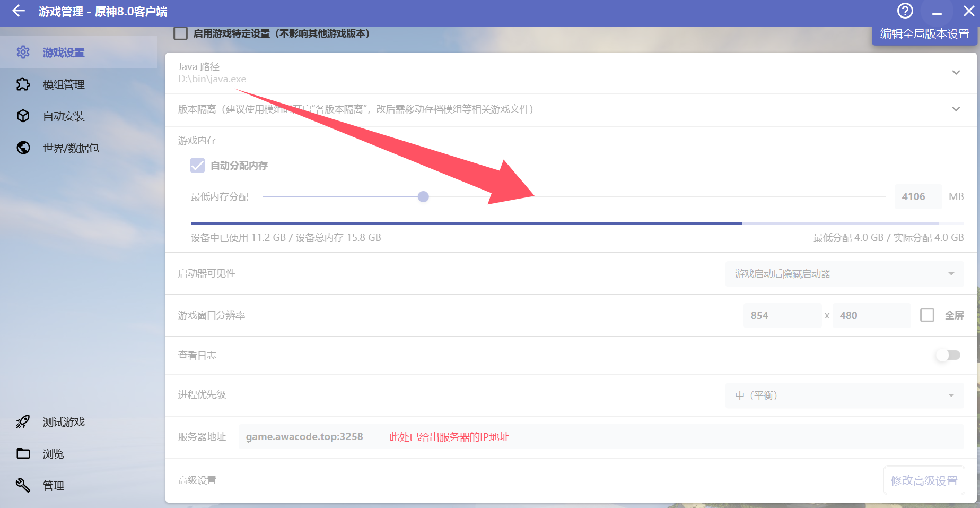Click the gear icon for game settings
Screen dimensions: 980x508
[23, 52]
